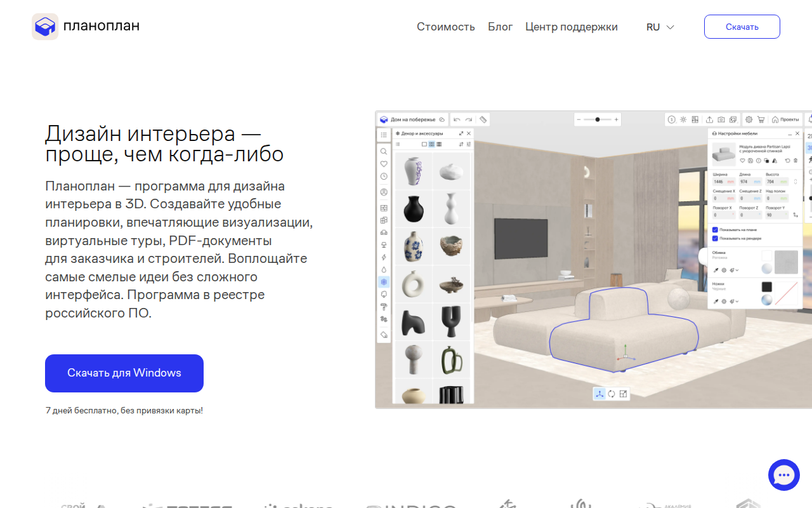Click the camera snapshot icon
The width and height of the screenshot is (812, 508).
coord(721,119)
